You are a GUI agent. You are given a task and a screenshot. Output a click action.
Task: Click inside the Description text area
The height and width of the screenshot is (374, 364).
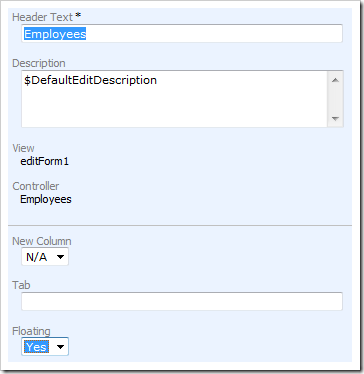click(174, 99)
